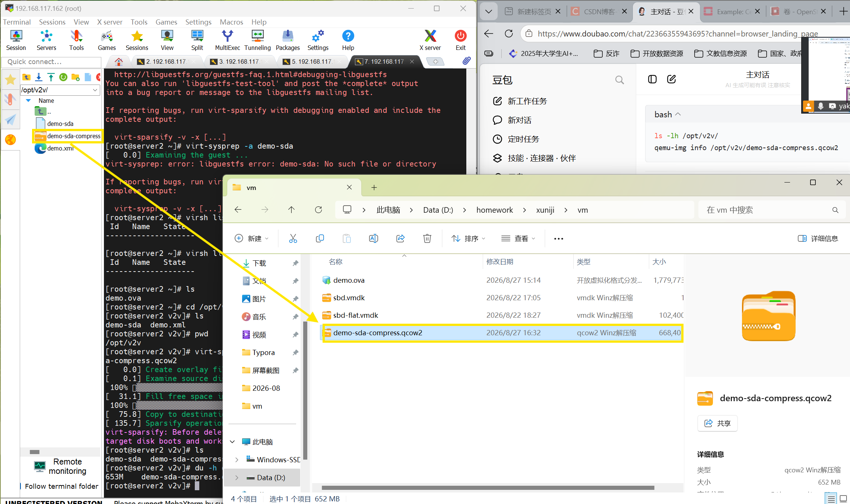Click the Copy icon in File Explorer toolbar
This screenshot has height=504, width=850.
click(x=320, y=238)
